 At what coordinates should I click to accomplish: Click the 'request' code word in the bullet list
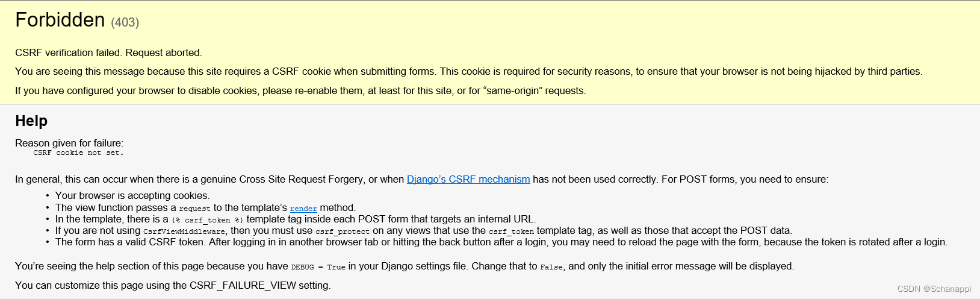click(194, 209)
